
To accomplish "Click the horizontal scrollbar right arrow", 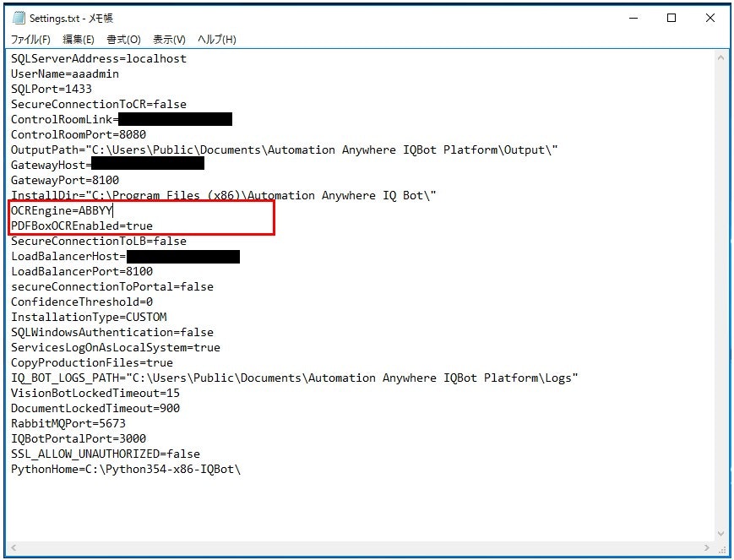I will [706, 547].
